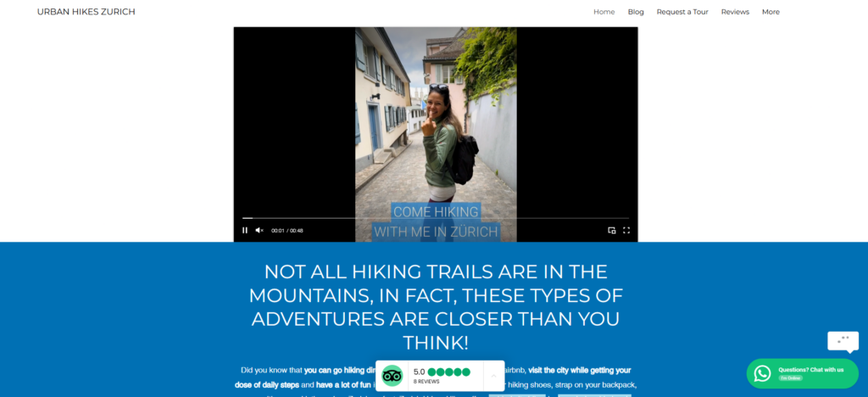
Task: Open the More navigation dropdown
Action: [771, 12]
